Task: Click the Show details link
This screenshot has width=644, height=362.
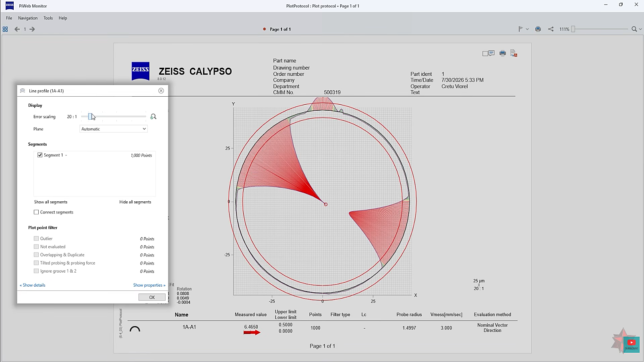Action: [x=33, y=285]
